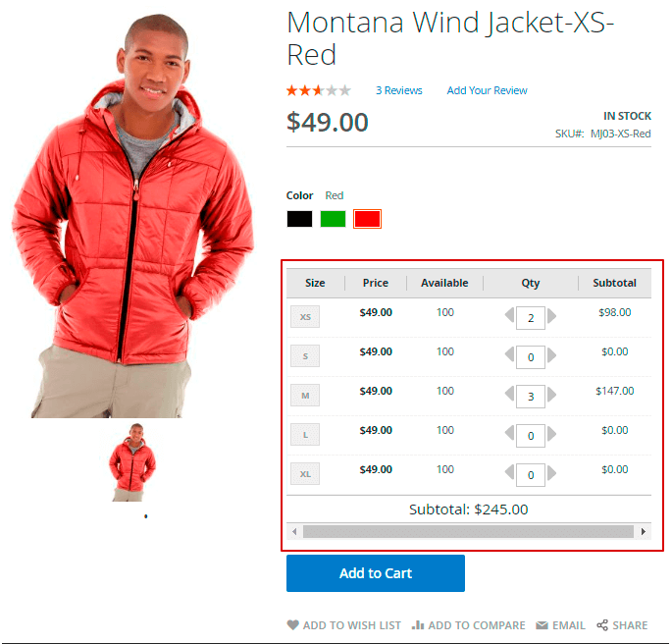Select the black color swatch
Screen dimensions: 672x644
point(299,219)
